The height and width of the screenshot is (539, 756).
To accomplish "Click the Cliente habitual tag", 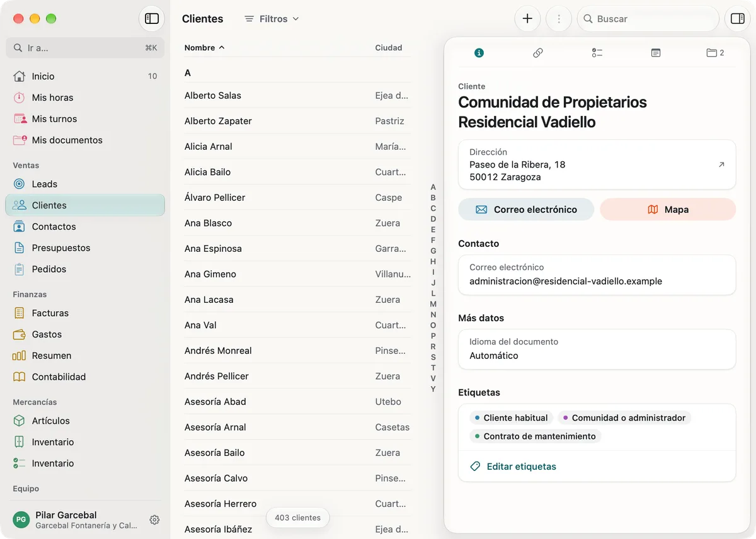I will pyautogui.click(x=511, y=417).
